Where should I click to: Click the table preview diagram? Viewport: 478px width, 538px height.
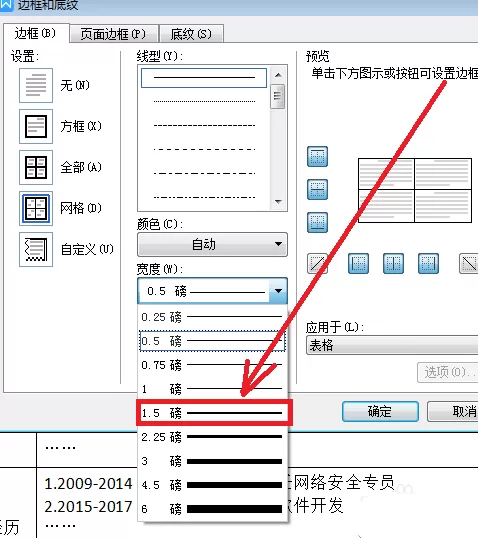pyautogui.click(x=415, y=190)
